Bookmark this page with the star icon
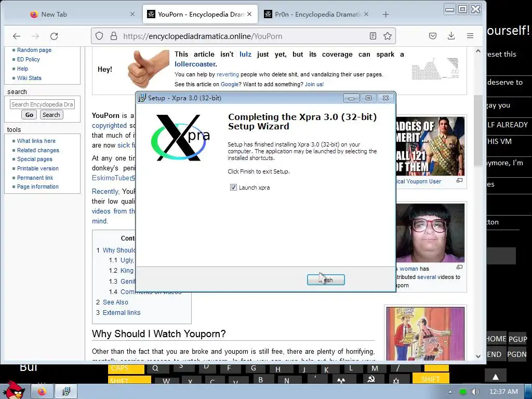Image resolution: width=532 pixels, height=399 pixels. click(x=388, y=36)
